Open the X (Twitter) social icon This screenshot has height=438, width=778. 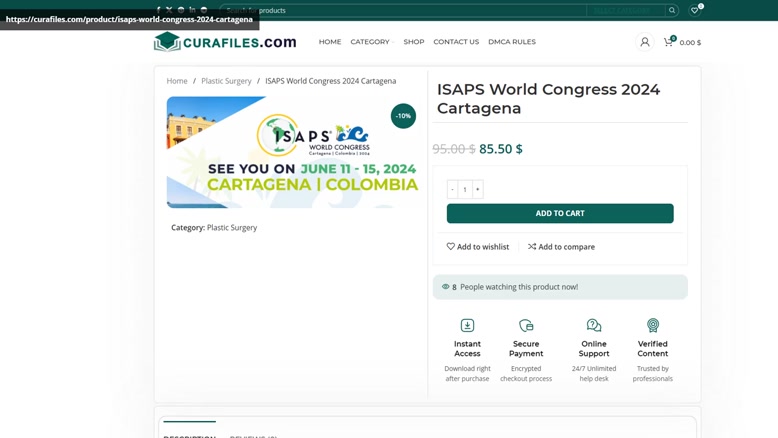[x=169, y=10]
